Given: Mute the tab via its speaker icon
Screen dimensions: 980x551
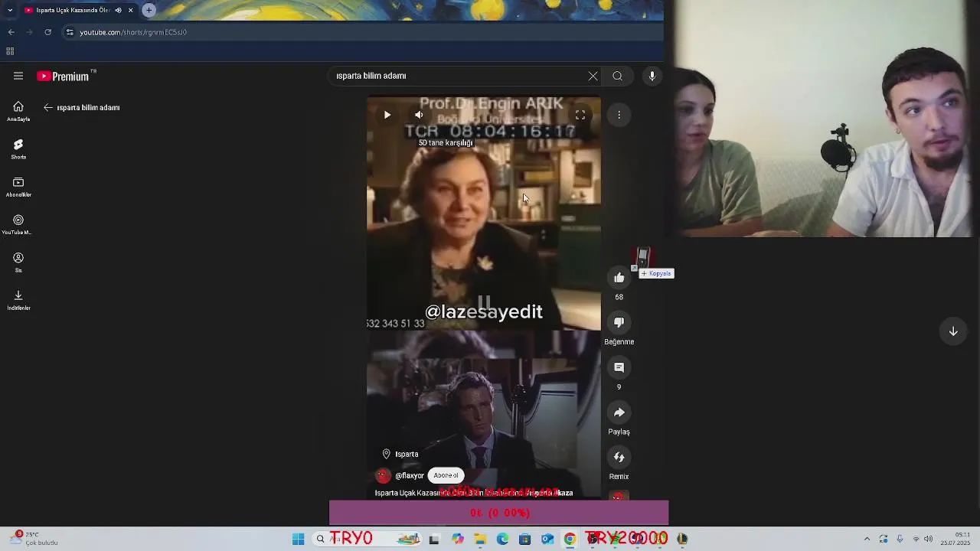Looking at the screenshot, I should 118,10.
